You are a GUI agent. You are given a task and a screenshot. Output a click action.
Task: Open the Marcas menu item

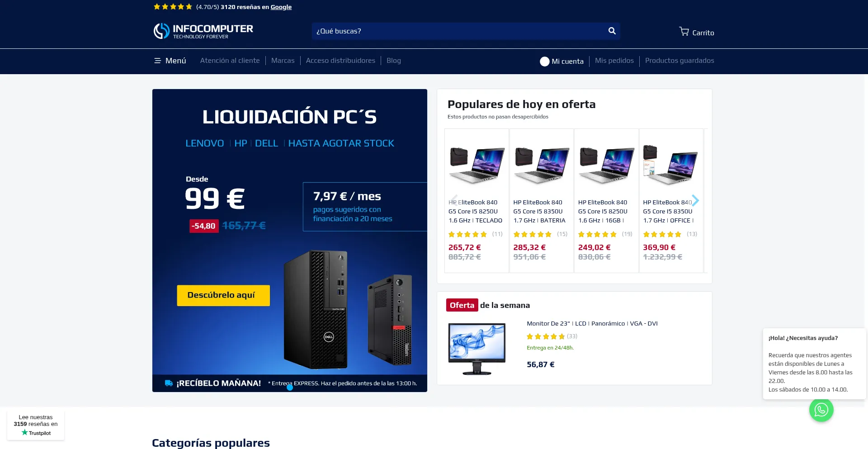click(x=283, y=61)
